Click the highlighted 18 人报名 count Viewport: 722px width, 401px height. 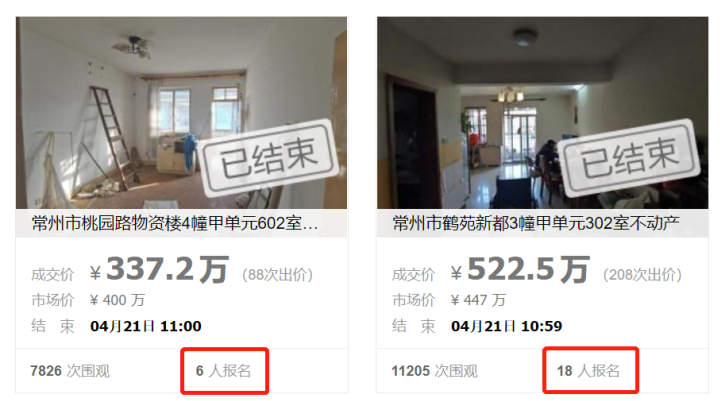588,371
